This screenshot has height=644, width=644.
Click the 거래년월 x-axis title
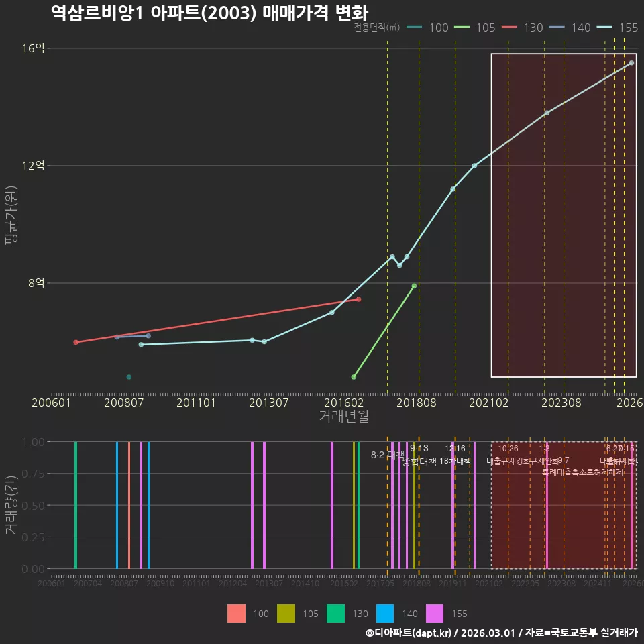(x=343, y=416)
